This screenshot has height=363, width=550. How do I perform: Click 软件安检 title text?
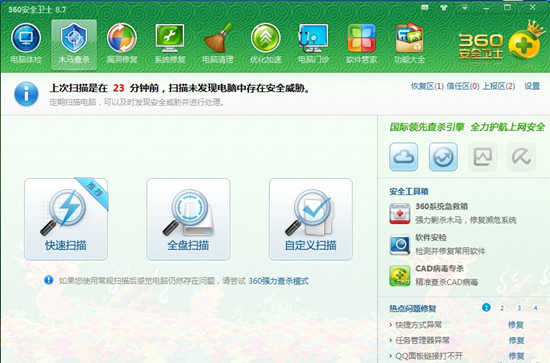431,237
